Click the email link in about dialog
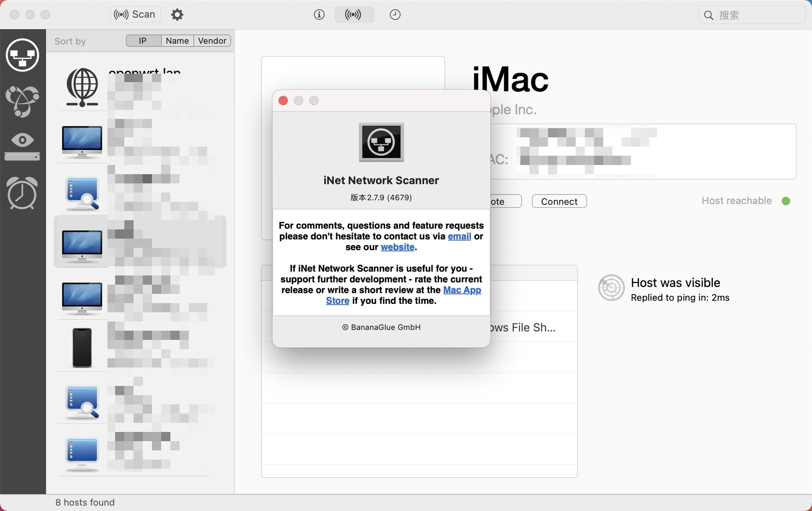Image resolution: width=812 pixels, height=511 pixels. coord(459,235)
